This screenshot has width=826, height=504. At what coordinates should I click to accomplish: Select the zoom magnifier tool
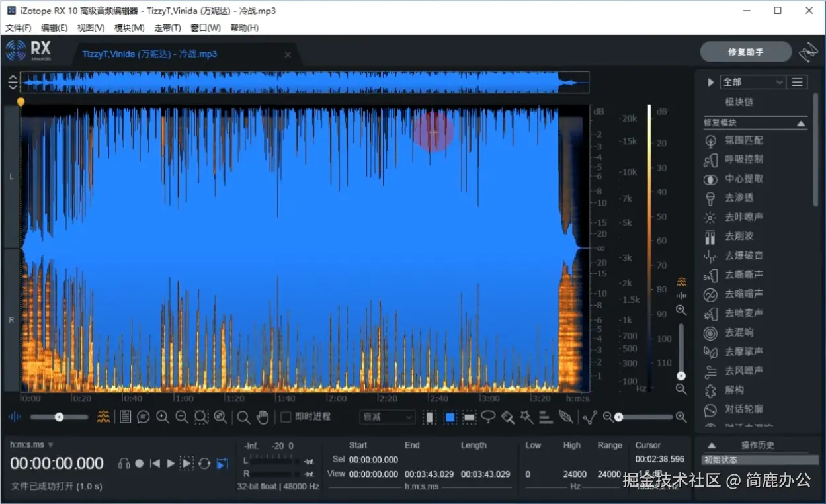click(x=243, y=417)
